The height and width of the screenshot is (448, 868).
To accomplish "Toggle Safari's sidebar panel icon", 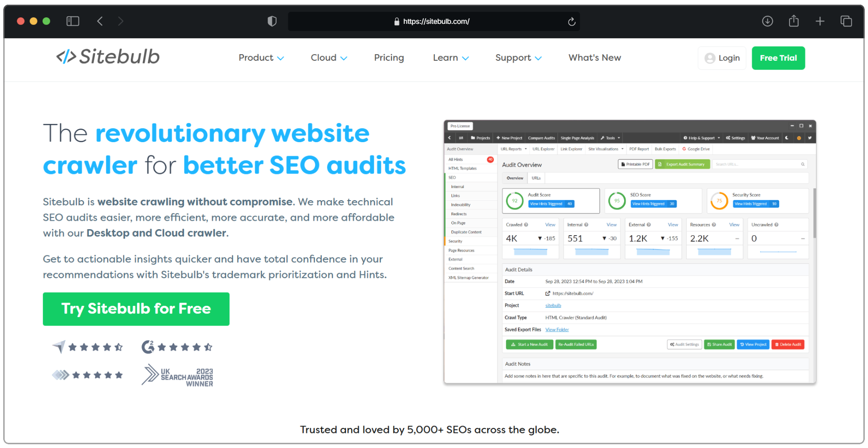I will (73, 21).
